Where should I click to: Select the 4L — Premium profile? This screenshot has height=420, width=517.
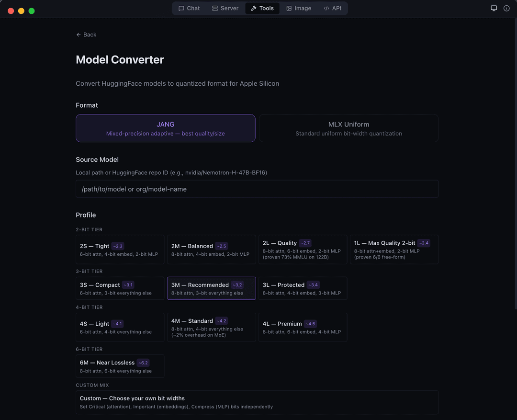tap(303, 327)
